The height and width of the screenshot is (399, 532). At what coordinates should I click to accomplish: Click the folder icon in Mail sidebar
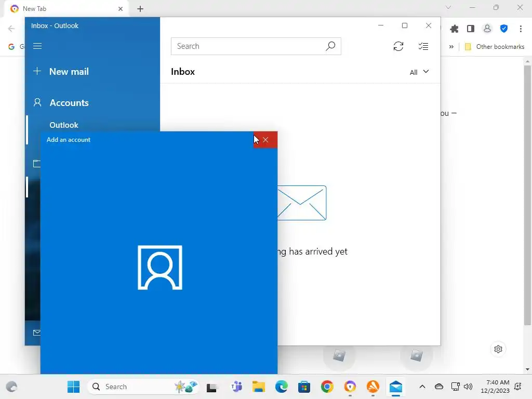pyautogui.click(x=37, y=164)
